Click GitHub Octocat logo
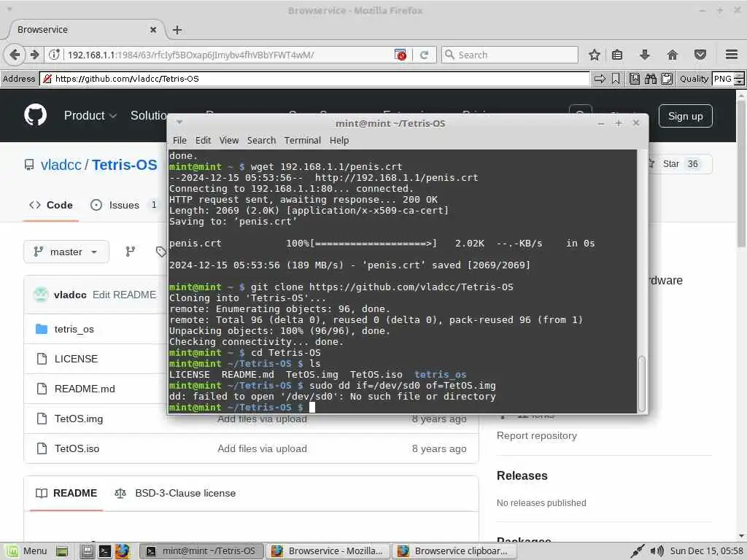 pos(35,115)
